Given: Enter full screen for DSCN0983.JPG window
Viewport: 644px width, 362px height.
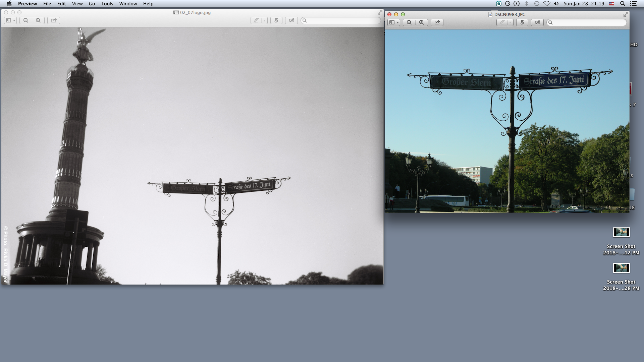Looking at the screenshot, I should 626,14.
